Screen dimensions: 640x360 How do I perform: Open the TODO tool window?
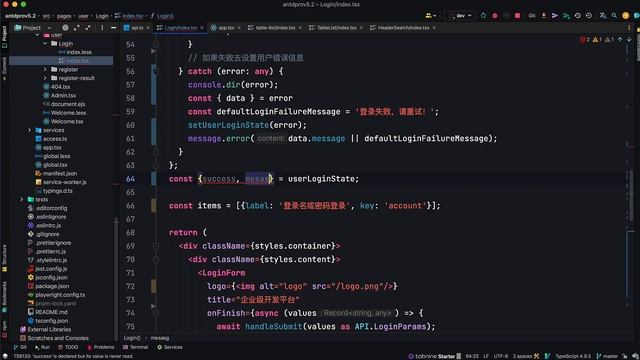(68, 347)
